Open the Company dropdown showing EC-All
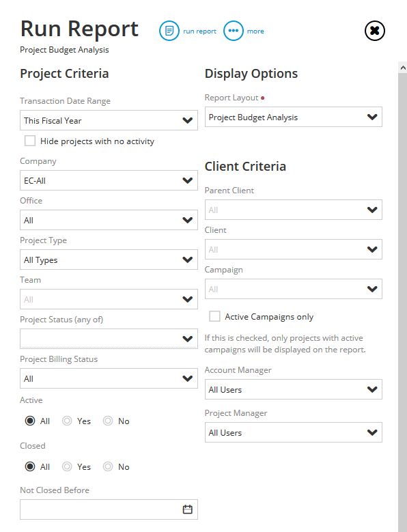Image resolution: width=407 pixels, height=532 pixels. tap(109, 180)
